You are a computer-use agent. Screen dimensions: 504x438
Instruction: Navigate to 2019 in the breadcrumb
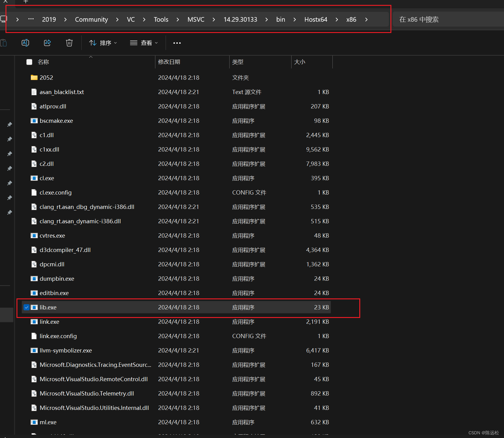click(x=49, y=20)
